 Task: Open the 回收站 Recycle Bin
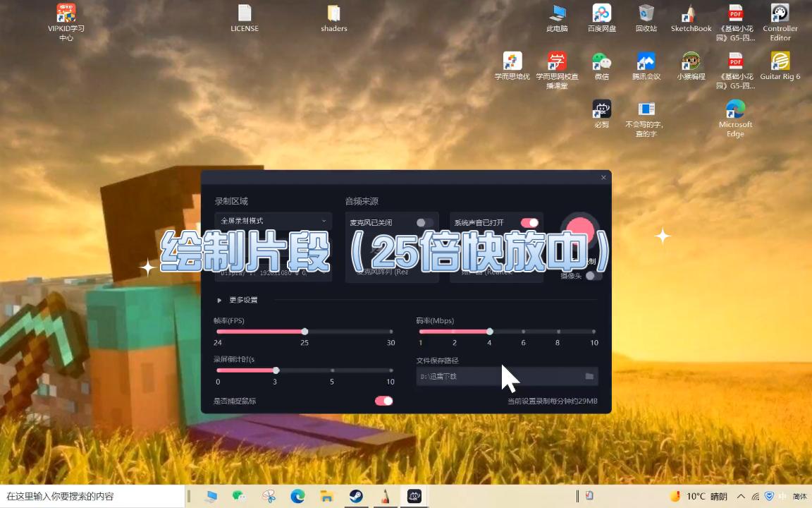[646, 14]
